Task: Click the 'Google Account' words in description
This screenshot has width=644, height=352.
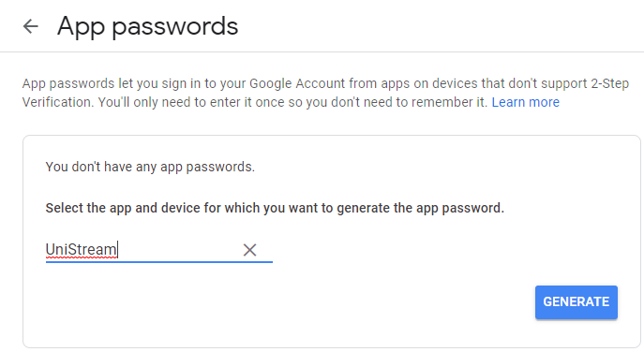Action: click(297, 83)
